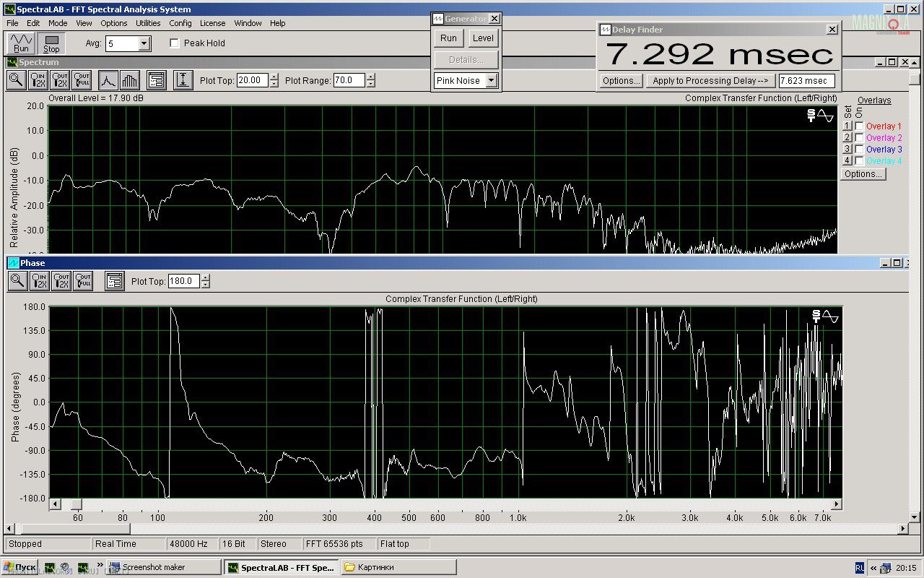Click Set button 1 for Overlay 1
The width and height of the screenshot is (924, 578).
tap(847, 126)
